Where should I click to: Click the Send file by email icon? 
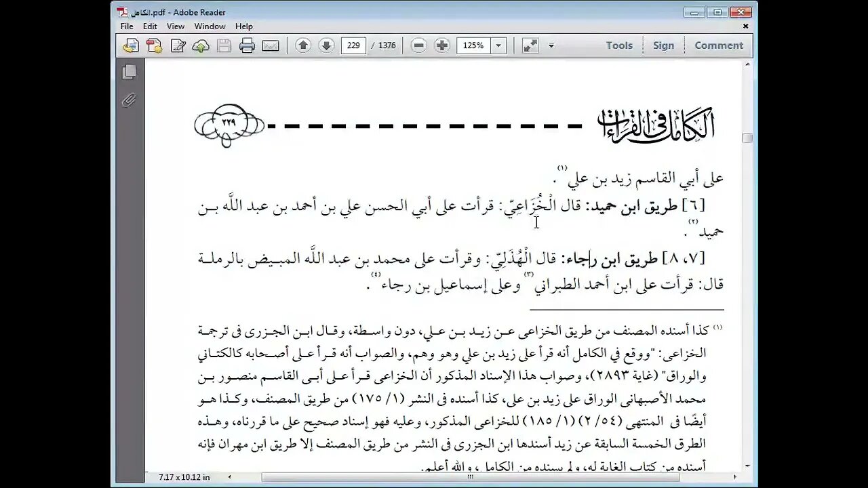(x=271, y=45)
